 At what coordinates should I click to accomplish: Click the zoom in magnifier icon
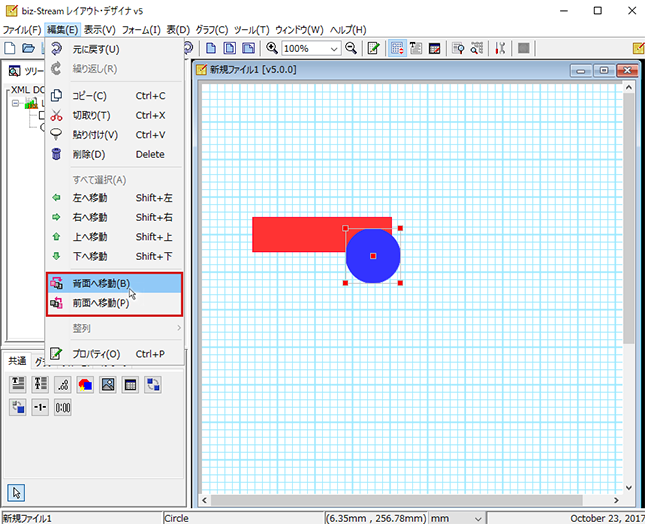tap(272, 48)
